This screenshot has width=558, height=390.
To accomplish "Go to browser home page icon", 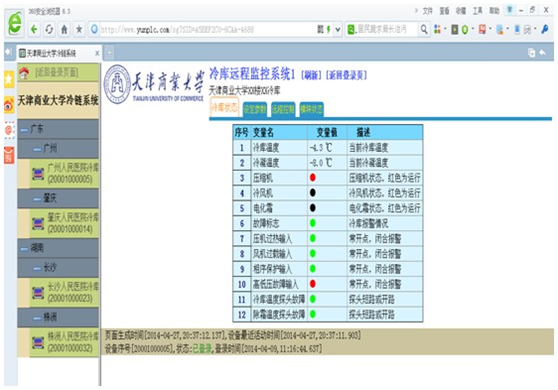I will point(64,30).
